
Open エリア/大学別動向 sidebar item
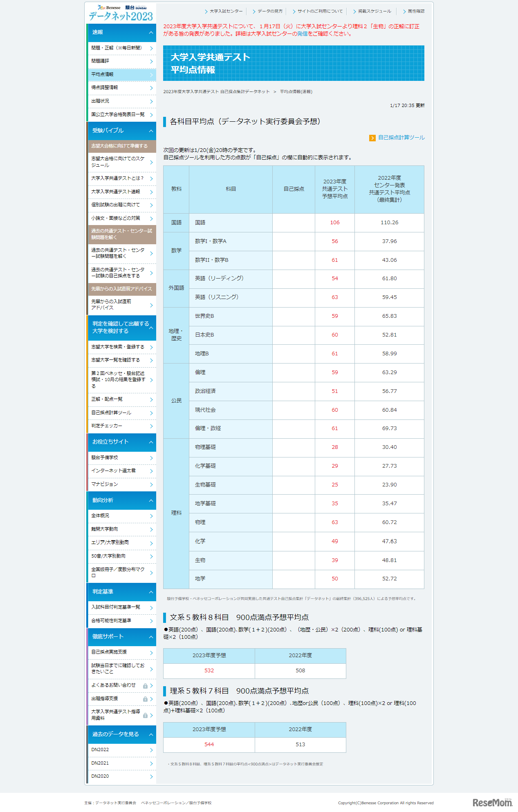pos(121,543)
